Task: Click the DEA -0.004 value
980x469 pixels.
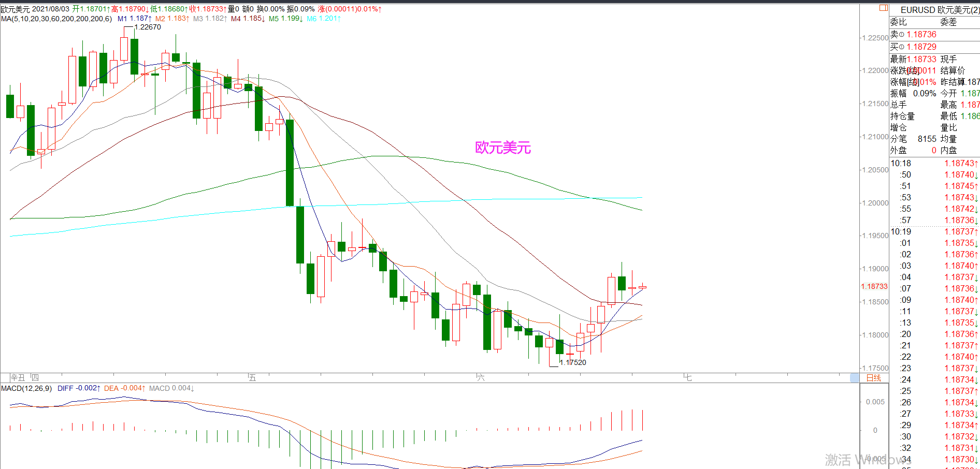Action: 125,388
